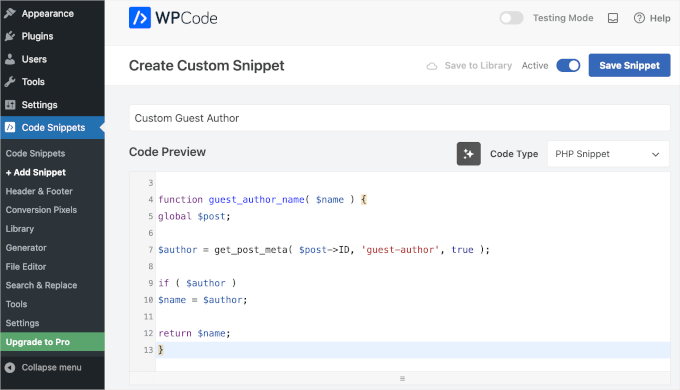Click the AI generate sparkle button
Screen dimensions: 680x390
pyautogui.click(x=468, y=154)
